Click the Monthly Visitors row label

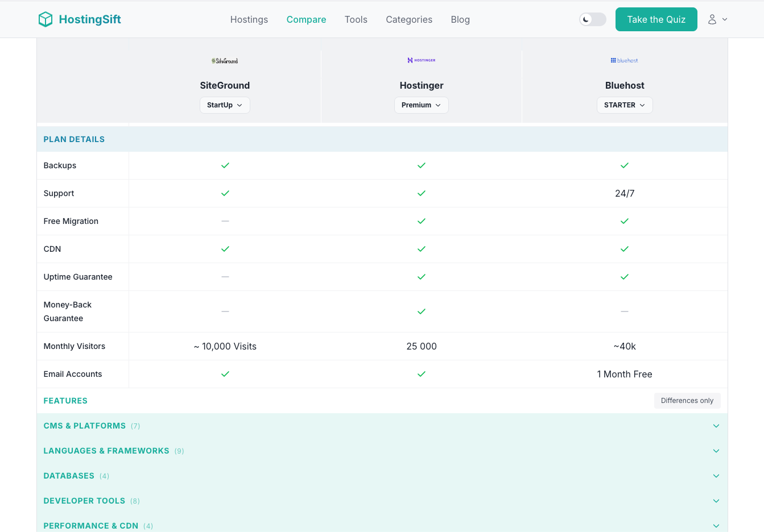pos(75,346)
